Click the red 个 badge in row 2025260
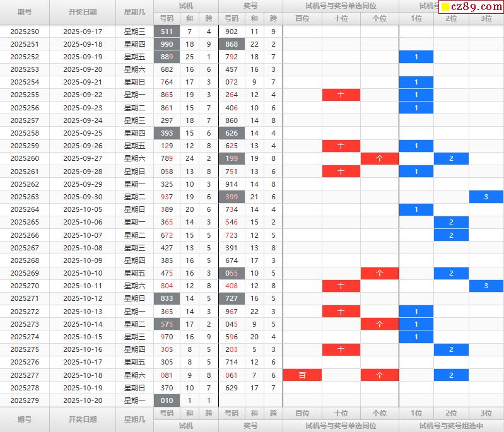The width and height of the screenshot is (504, 432). pyautogui.click(x=379, y=158)
